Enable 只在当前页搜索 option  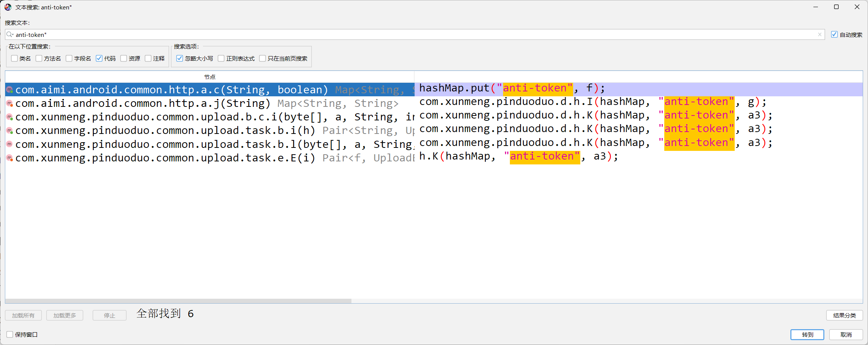262,58
